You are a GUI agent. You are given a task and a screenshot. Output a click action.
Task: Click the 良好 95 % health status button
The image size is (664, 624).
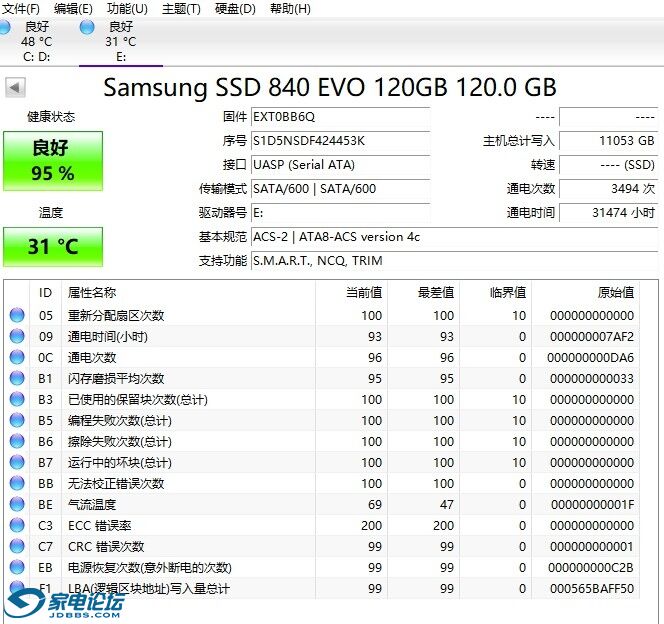pos(53,161)
